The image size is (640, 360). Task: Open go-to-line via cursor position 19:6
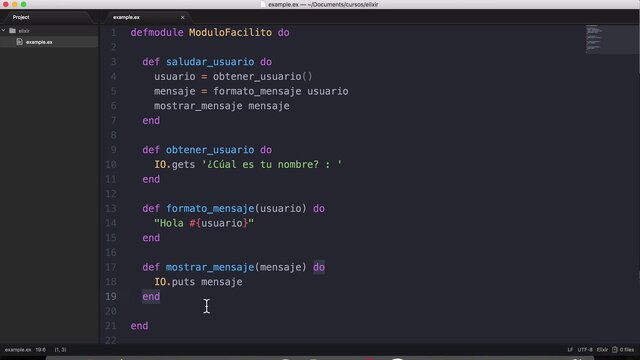pos(41,349)
